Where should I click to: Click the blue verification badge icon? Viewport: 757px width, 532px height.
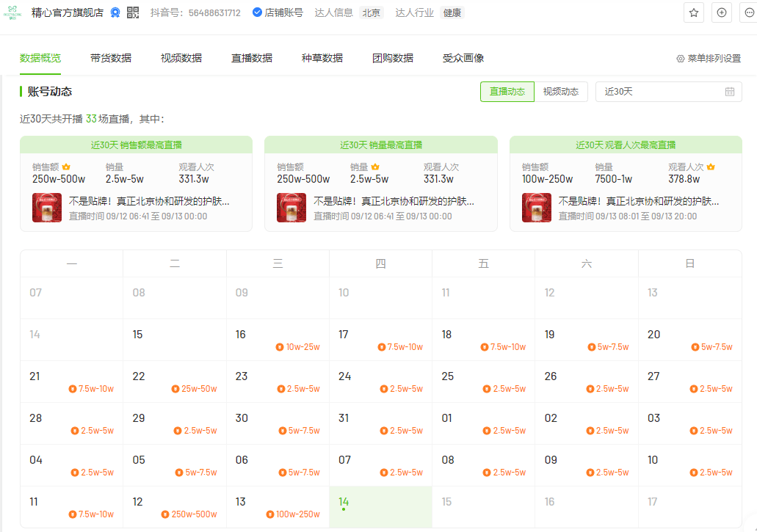[115, 12]
